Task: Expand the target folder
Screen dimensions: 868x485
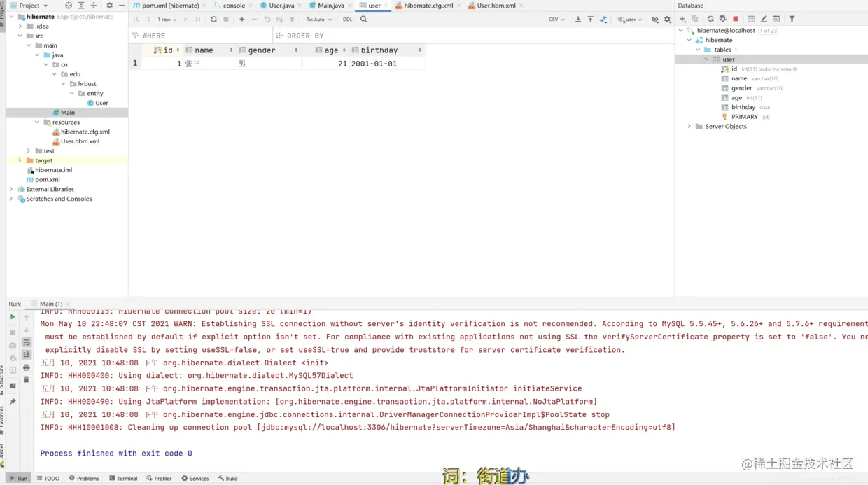Action: [x=20, y=160]
